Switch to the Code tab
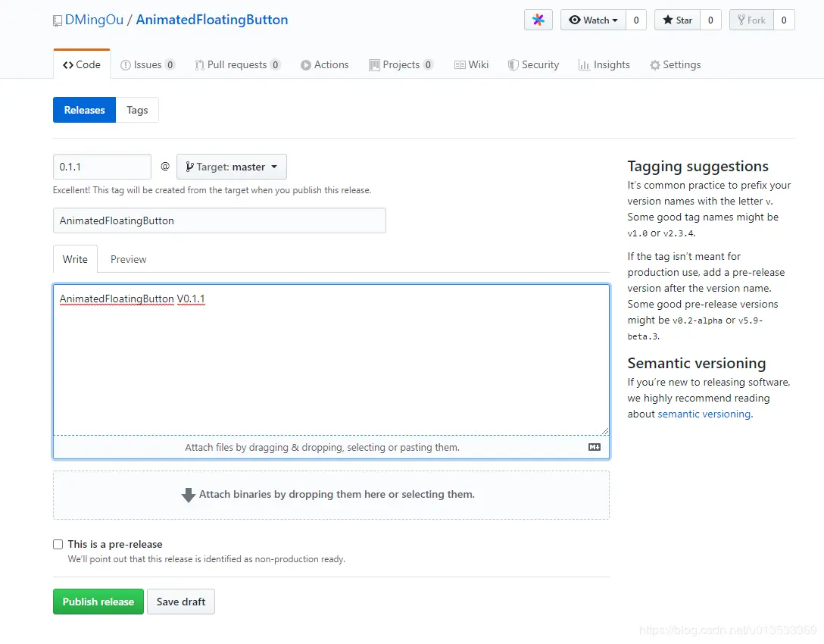824x644 pixels. [x=82, y=64]
